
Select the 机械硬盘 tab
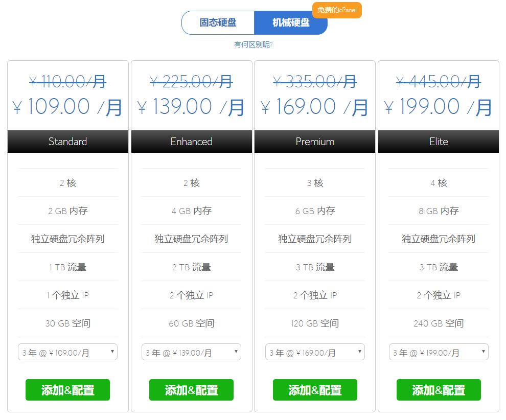point(290,23)
